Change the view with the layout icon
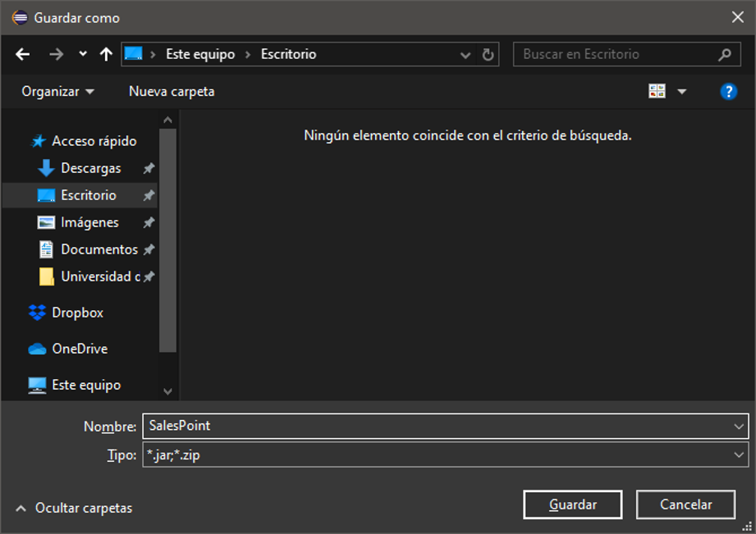This screenshot has width=756, height=534. click(657, 91)
